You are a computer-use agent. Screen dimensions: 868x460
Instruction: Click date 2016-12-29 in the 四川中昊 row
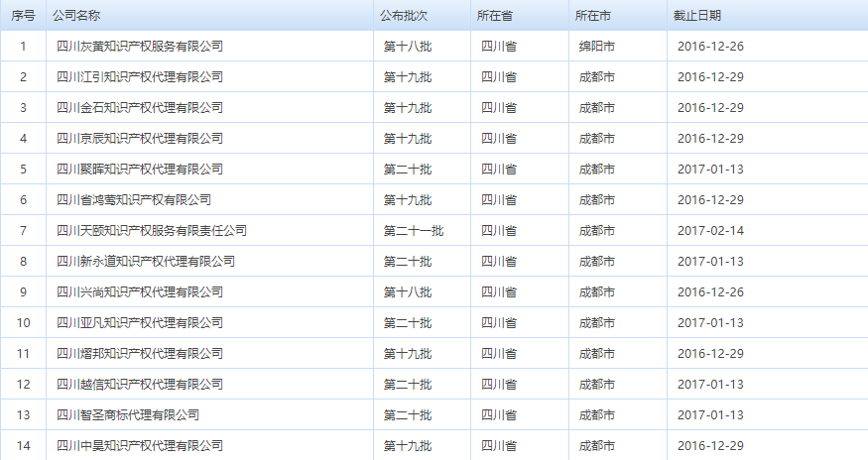click(710, 445)
